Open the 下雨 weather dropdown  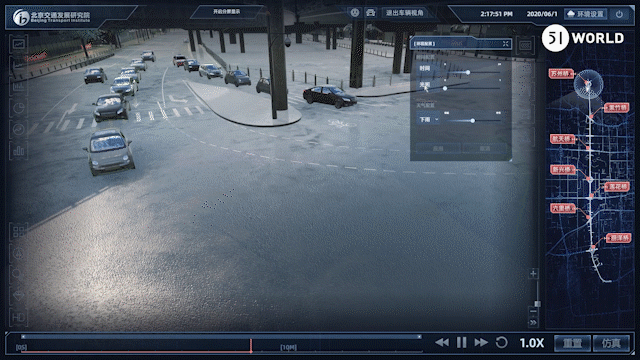point(428,119)
